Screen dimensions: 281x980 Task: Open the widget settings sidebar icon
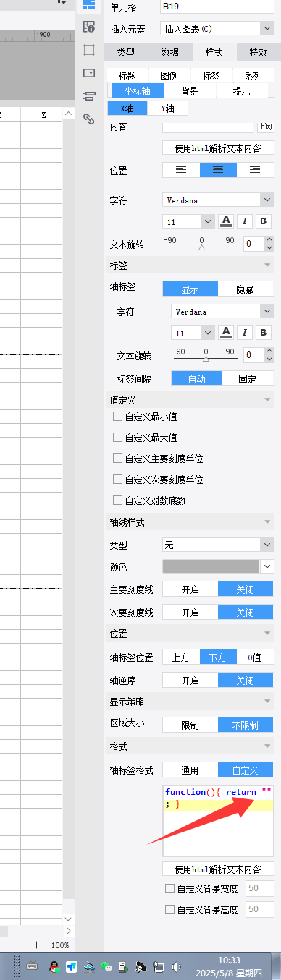[x=89, y=72]
